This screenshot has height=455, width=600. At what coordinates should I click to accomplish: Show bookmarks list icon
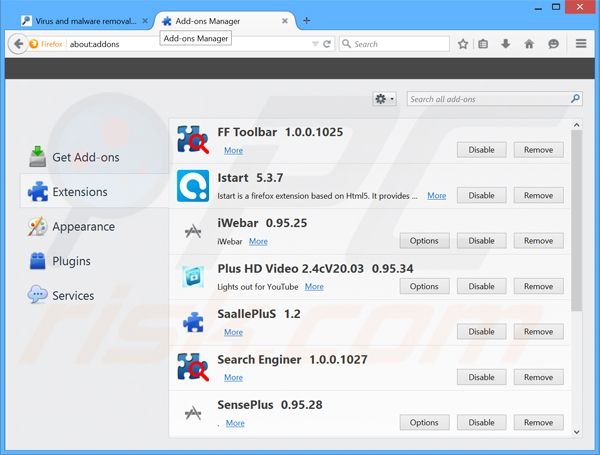pos(483,44)
